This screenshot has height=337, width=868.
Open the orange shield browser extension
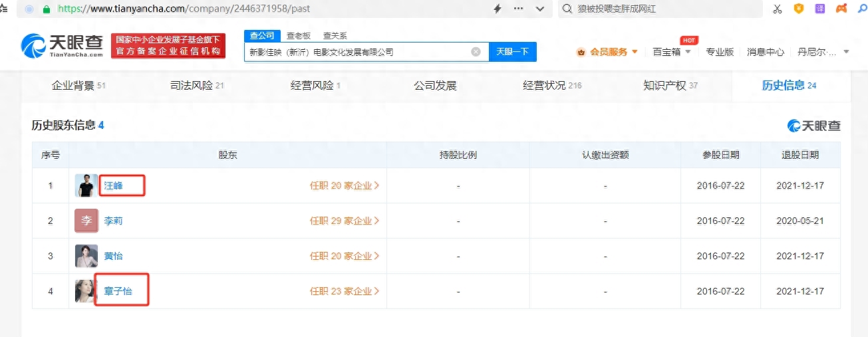pos(799,9)
